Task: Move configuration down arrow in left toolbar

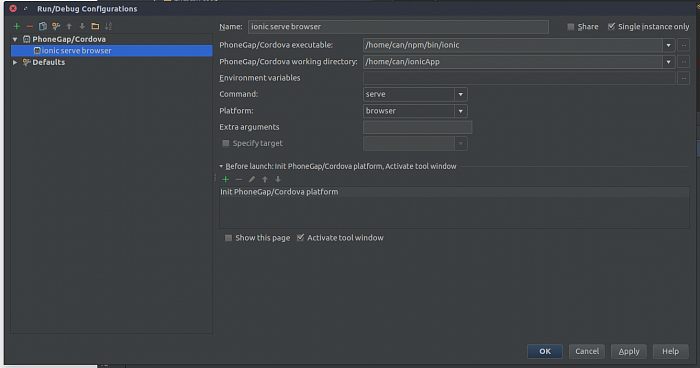Action: pyautogui.click(x=82, y=26)
